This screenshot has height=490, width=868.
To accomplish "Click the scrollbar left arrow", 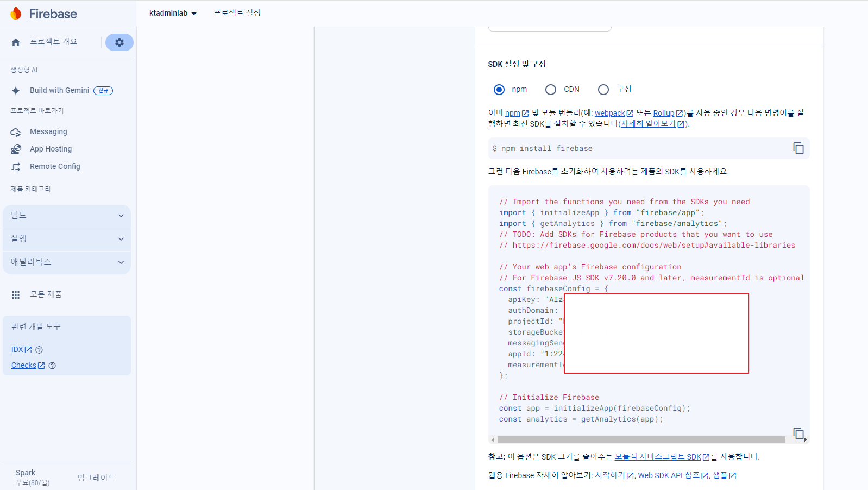I will pos(493,439).
